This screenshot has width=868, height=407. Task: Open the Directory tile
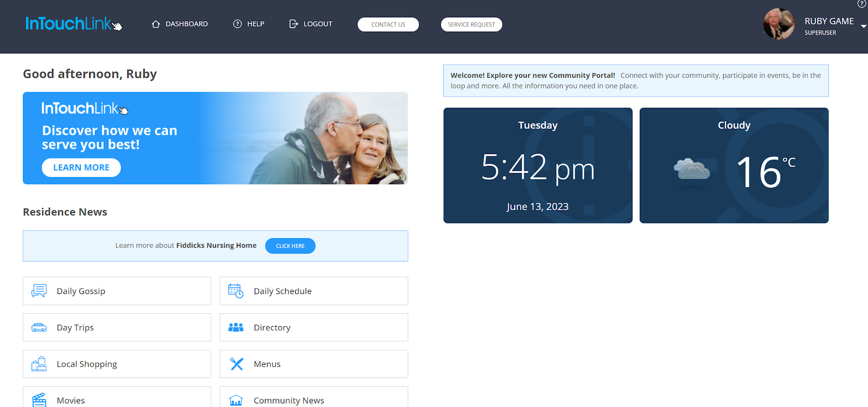(x=314, y=328)
